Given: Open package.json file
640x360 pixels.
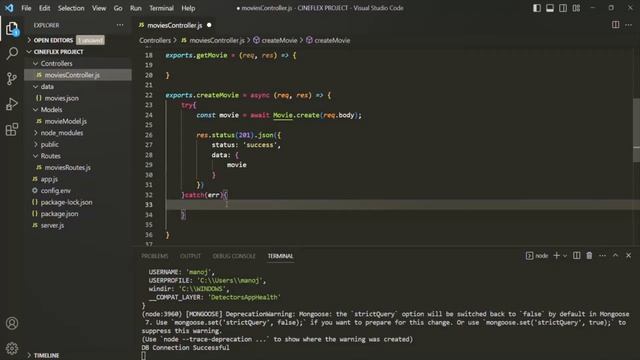Looking at the screenshot, I should tap(59, 214).
